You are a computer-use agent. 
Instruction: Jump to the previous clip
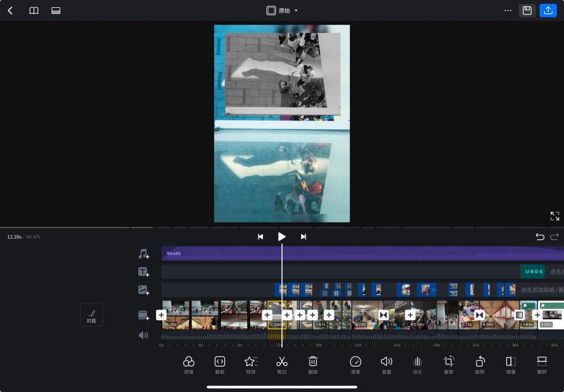tap(261, 237)
